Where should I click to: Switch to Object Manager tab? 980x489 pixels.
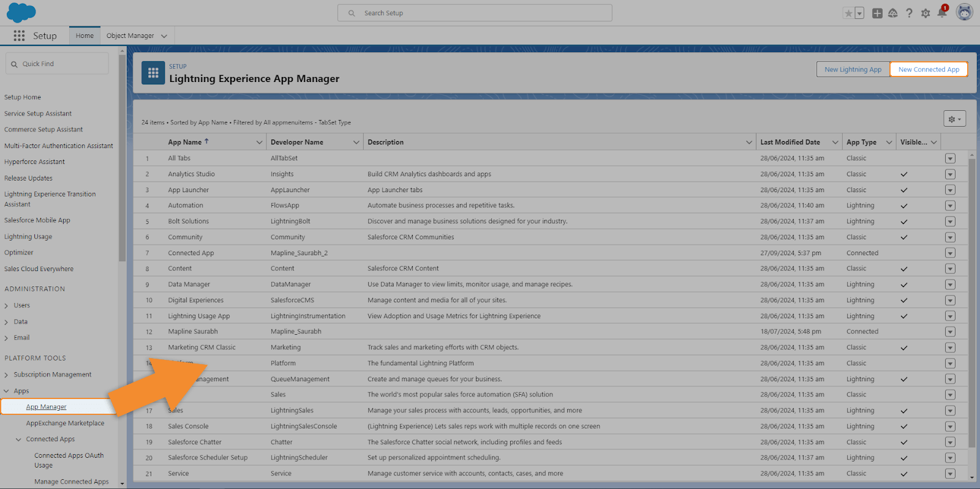click(130, 35)
